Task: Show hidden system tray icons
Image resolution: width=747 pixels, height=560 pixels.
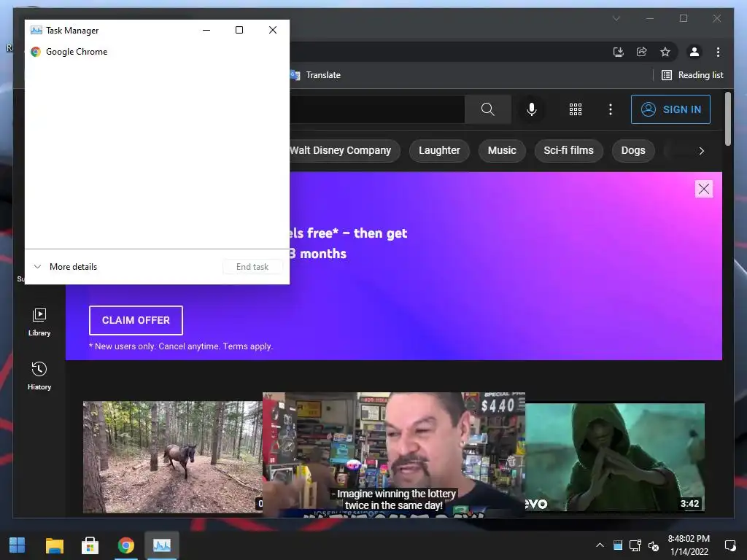Action: pos(600,545)
